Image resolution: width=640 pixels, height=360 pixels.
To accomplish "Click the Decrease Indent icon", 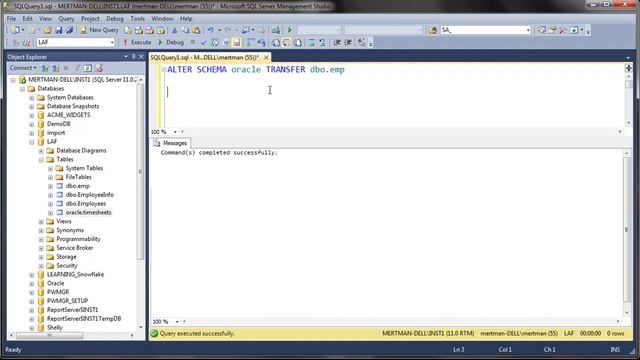I will coord(337,42).
